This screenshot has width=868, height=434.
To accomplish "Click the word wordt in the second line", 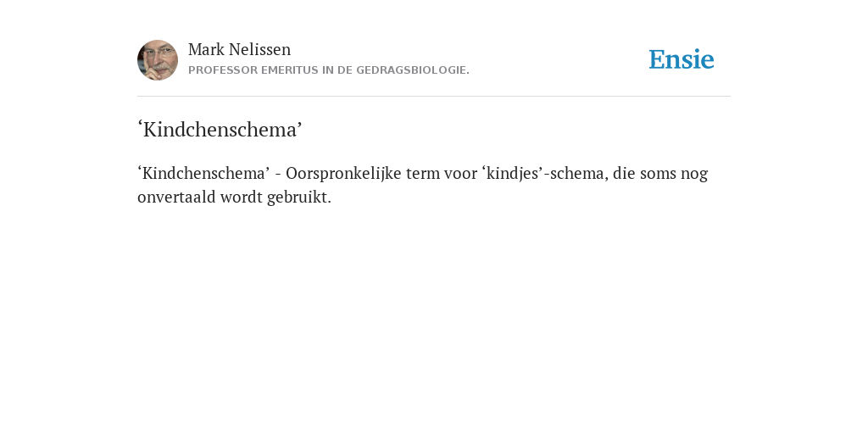I will click(241, 197).
